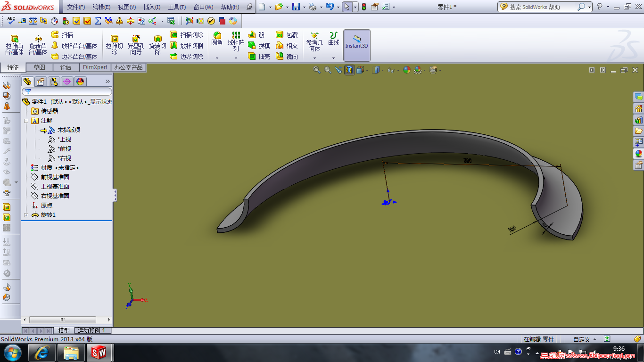The image size is (644, 362).
Task: Choose the 扫描切除 swept cut tool
Action: pyautogui.click(x=186, y=35)
